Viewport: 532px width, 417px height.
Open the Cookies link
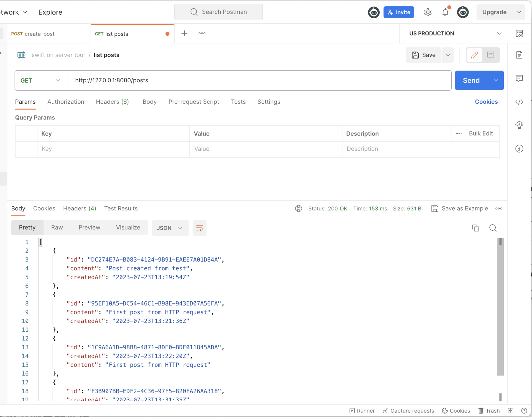click(486, 102)
